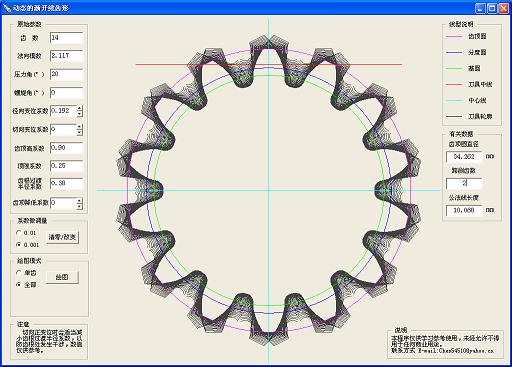Click the tooth count field showing 14
Image resolution: width=512 pixels, height=367 pixels.
[x=66, y=38]
